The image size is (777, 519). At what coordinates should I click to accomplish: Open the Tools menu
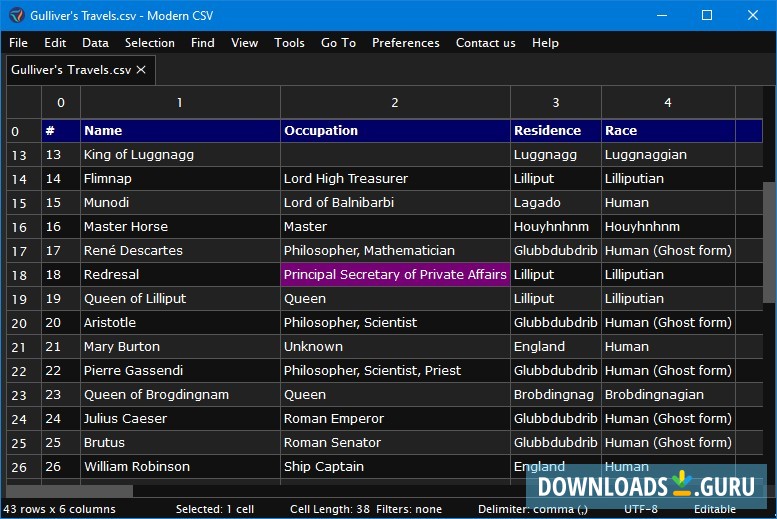point(289,43)
